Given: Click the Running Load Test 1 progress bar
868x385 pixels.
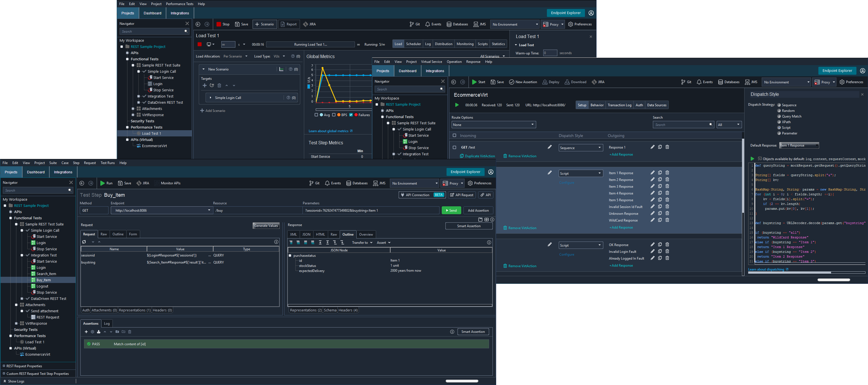Looking at the screenshot, I should [x=310, y=45].
